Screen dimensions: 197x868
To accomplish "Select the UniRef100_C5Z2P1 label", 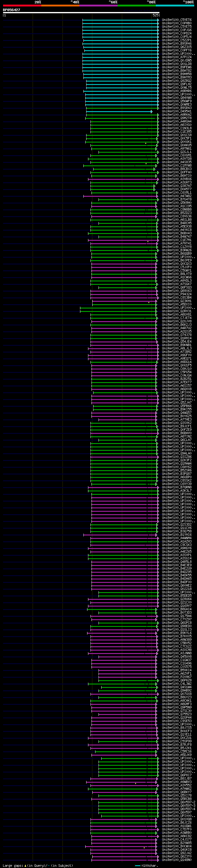I will pos(177,40).
